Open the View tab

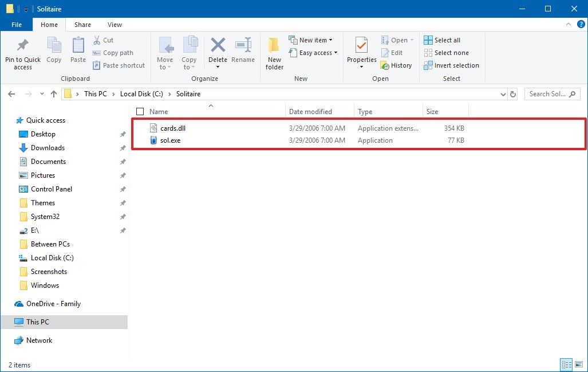(x=115, y=25)
